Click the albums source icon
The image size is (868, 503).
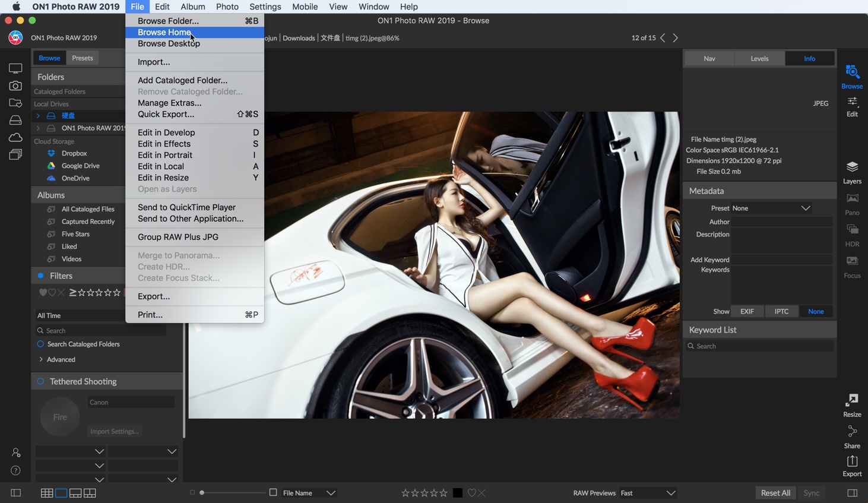pyautogui.click(x=15, y=154)
